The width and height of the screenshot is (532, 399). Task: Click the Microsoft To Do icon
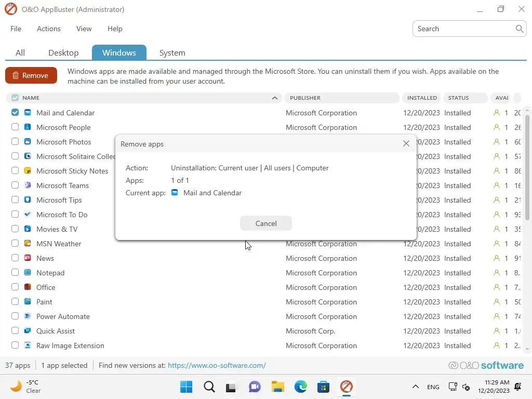click(28, 215)
